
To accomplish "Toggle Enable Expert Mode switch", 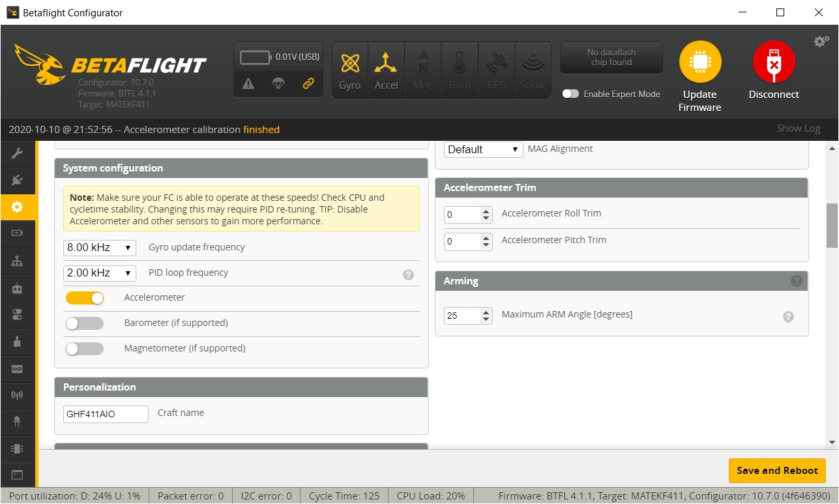I will pyautogui.click(x=570, y=94).
